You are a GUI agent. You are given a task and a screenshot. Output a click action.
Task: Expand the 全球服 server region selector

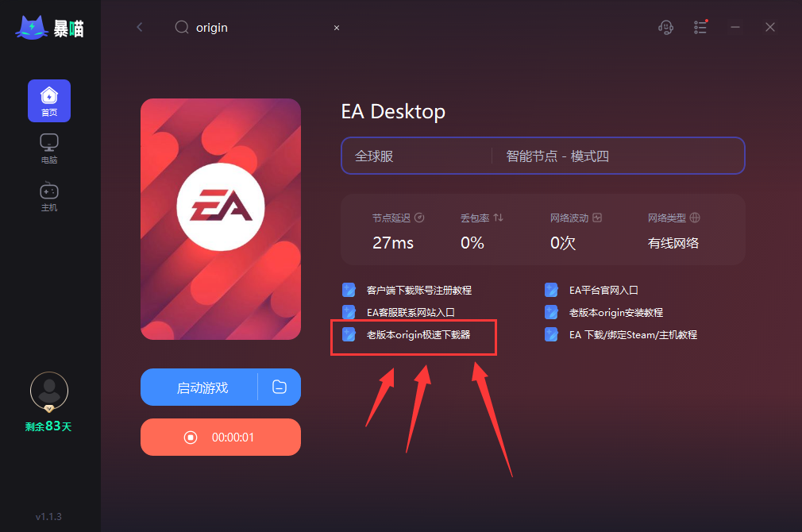click(417, 156)
